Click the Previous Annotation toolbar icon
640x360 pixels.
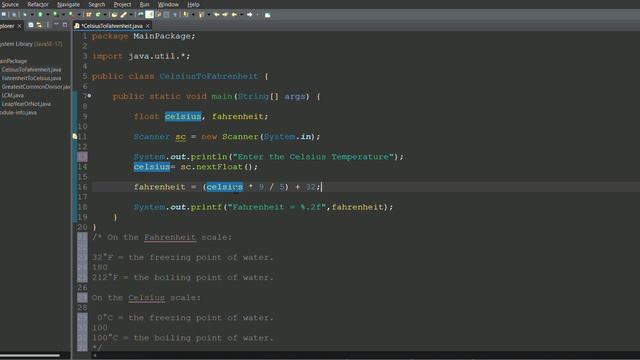(201, 14)
